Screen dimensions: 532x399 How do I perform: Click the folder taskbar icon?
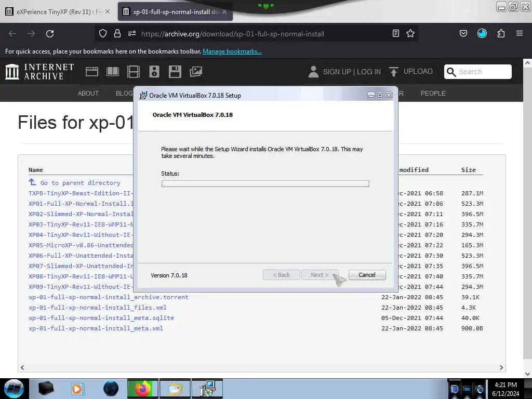click(x=175, y=389)
